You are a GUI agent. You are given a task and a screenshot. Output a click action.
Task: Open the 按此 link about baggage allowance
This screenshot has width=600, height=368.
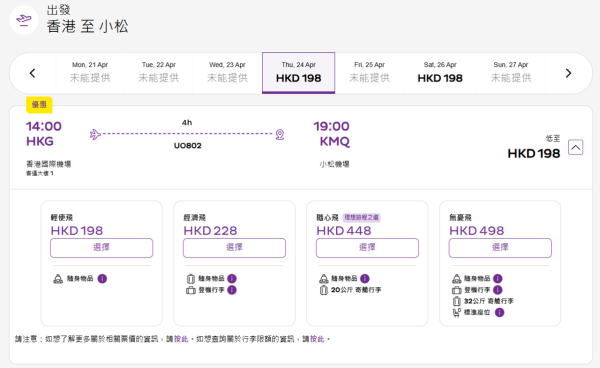click(317, 339)
